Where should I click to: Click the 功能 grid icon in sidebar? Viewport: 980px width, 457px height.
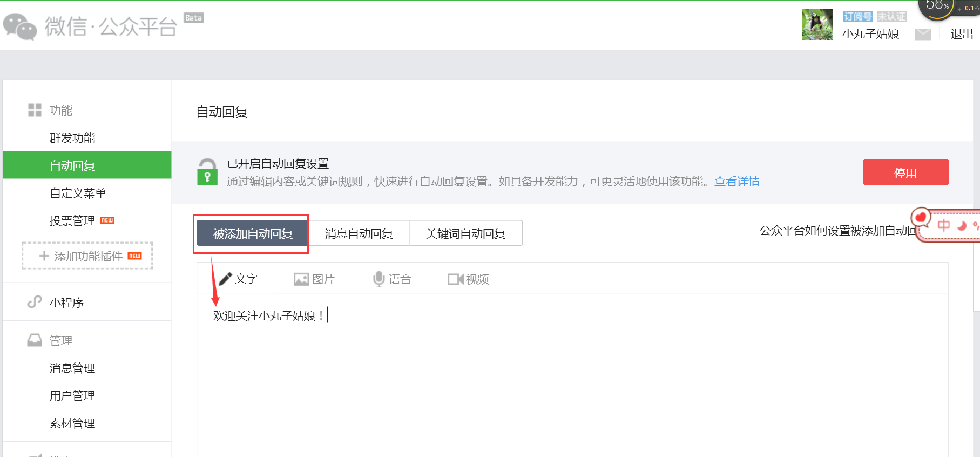click(35, 110)
